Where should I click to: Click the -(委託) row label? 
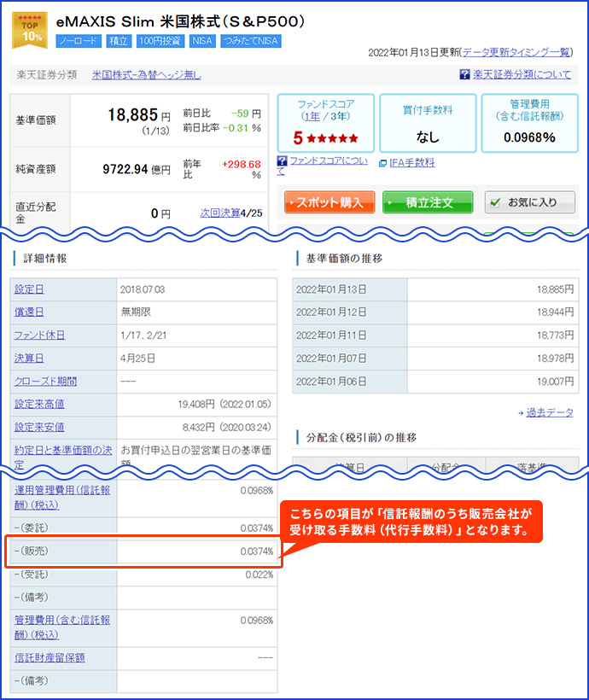[x=31, y=528]
